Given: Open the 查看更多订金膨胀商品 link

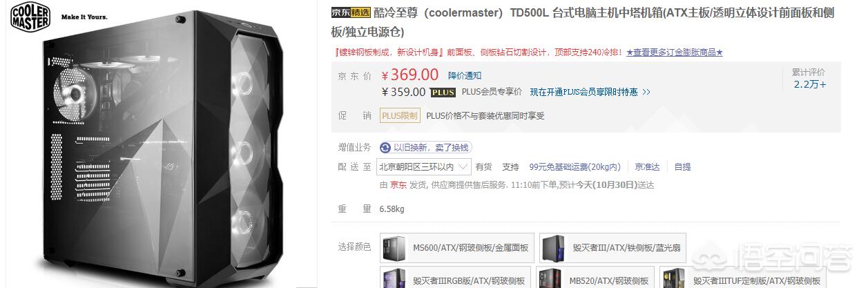Looking at the screenshot, I should click(x=675, y=52).
